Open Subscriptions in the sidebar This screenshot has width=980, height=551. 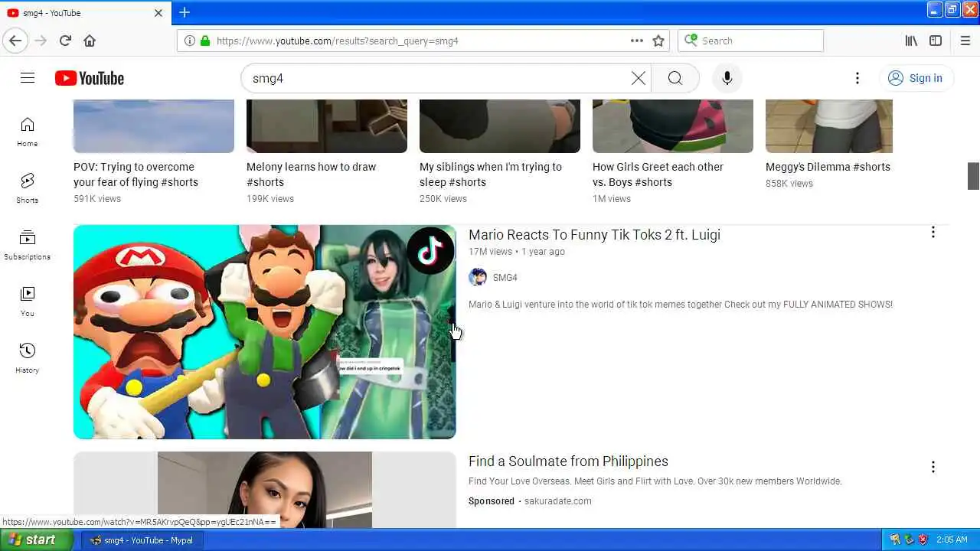point(28,245)
